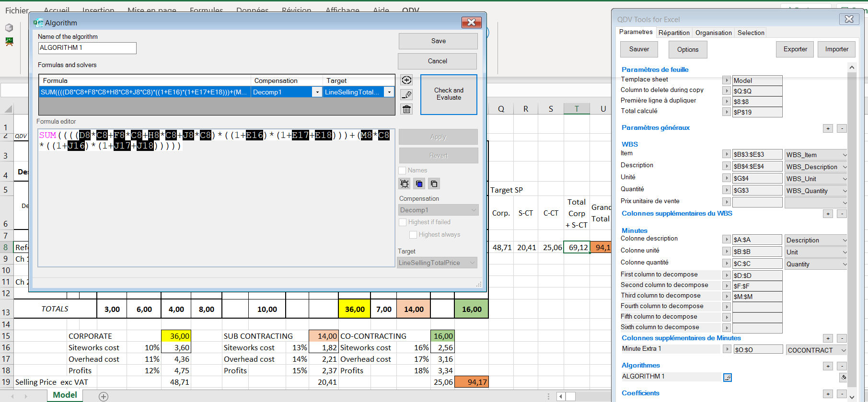Edit the selected formula with the pencil icon
The width and height of the screenshot is (868, 402).
coord(406,95)
